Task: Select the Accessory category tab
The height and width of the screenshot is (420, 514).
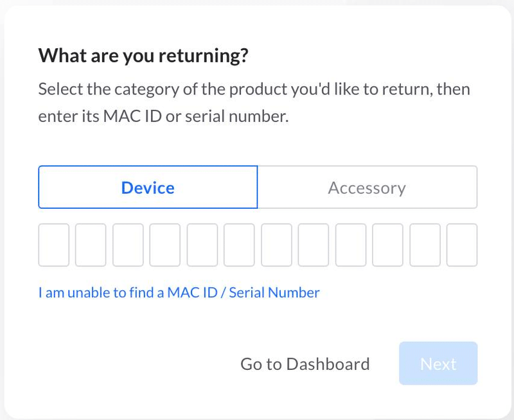Action: 367,188
